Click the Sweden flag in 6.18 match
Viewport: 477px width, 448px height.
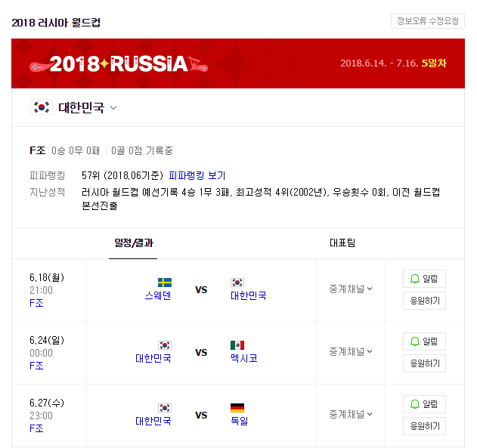point(165,283)
